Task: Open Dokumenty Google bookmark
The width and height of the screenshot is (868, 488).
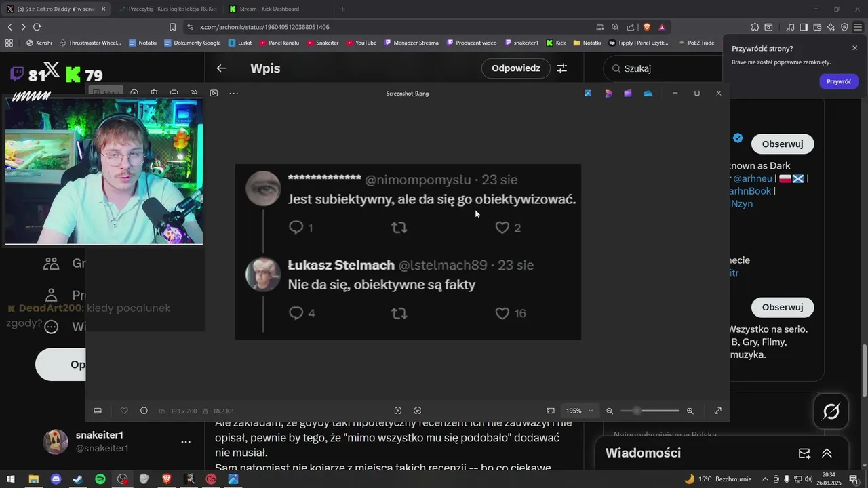Action: pyautogui.click(x=193, y=43)
